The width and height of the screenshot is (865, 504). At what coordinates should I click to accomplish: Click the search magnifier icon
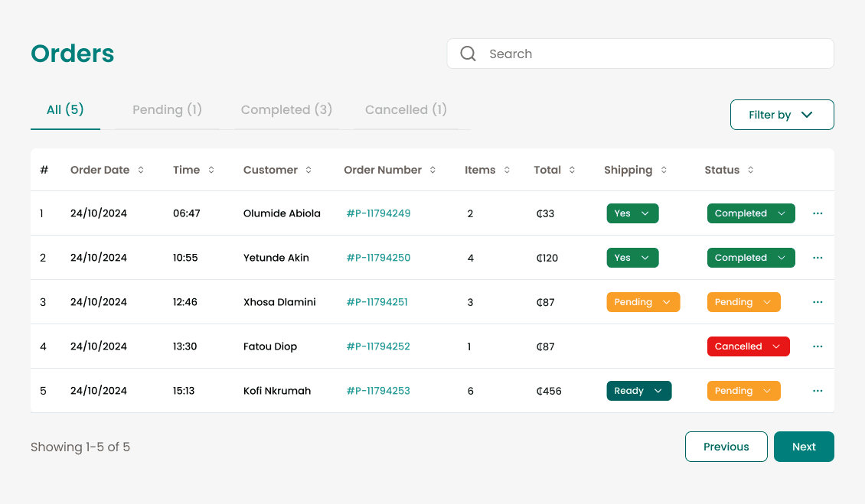tap(468, 54)
